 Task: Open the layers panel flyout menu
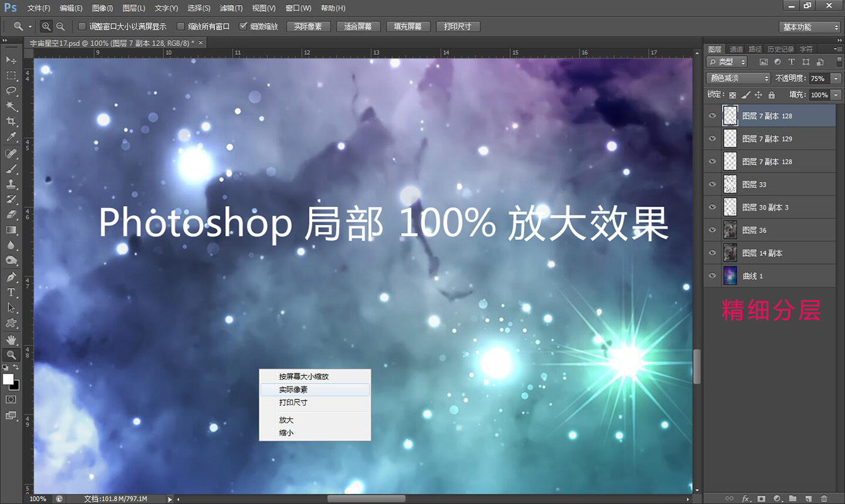(837, 49)
